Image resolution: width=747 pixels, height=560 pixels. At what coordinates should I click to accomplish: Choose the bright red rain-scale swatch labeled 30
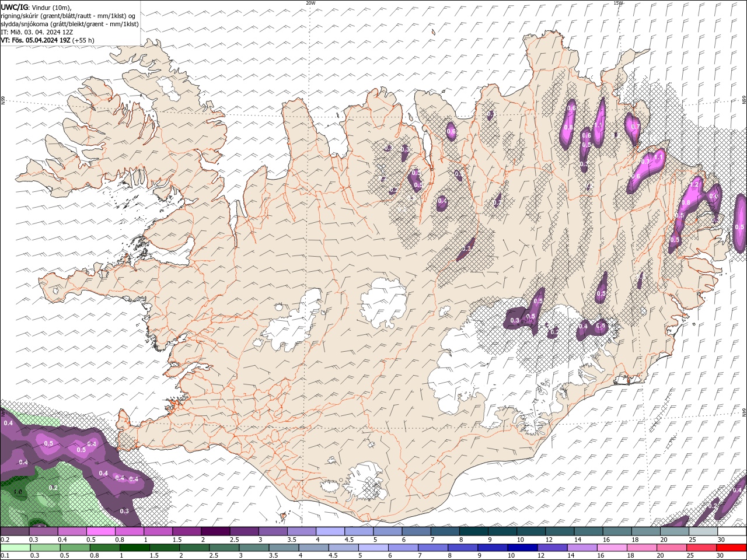coord(731,548)
